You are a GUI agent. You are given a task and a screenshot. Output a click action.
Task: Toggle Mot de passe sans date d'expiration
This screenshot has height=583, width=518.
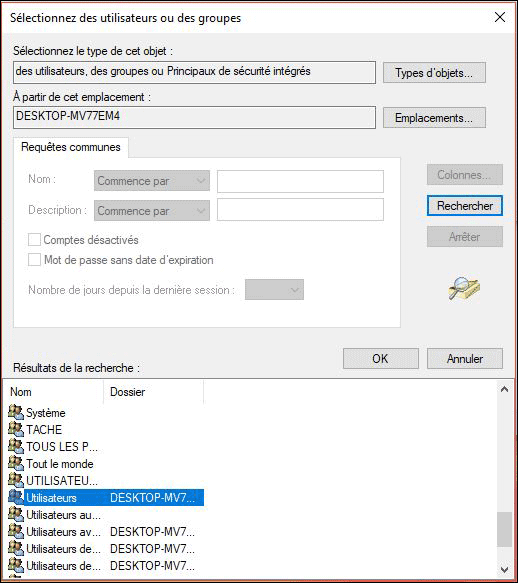point(34,260)
